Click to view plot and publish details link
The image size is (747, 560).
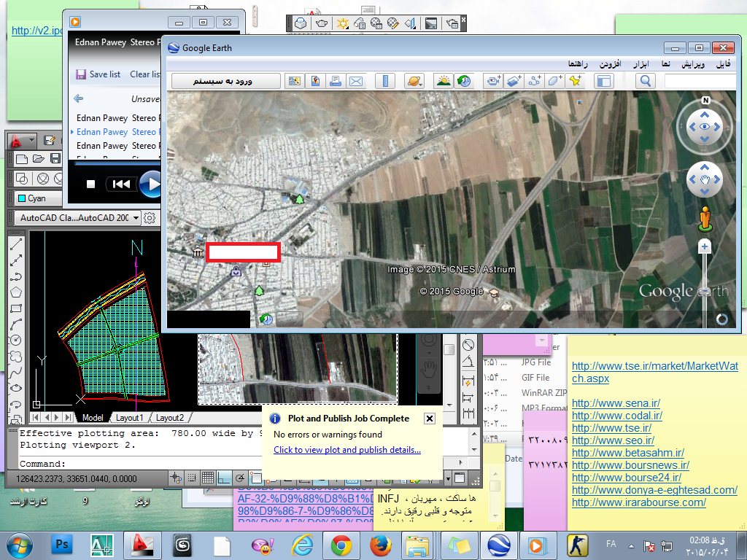pos(347,450)
